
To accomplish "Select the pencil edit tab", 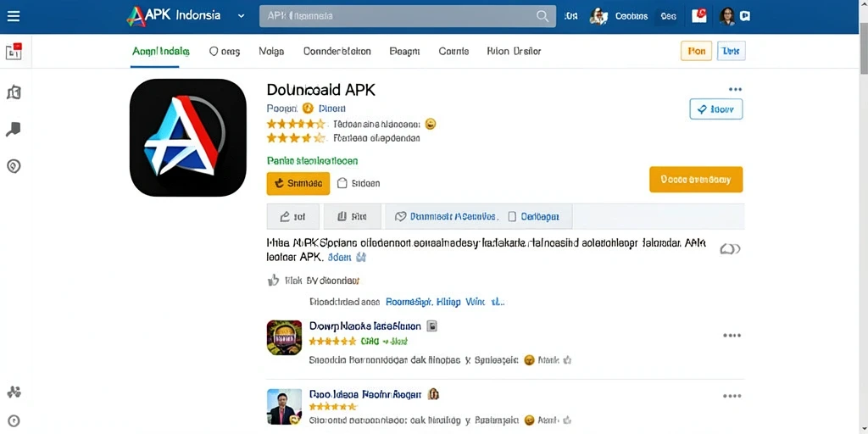I will click(292, 216).
